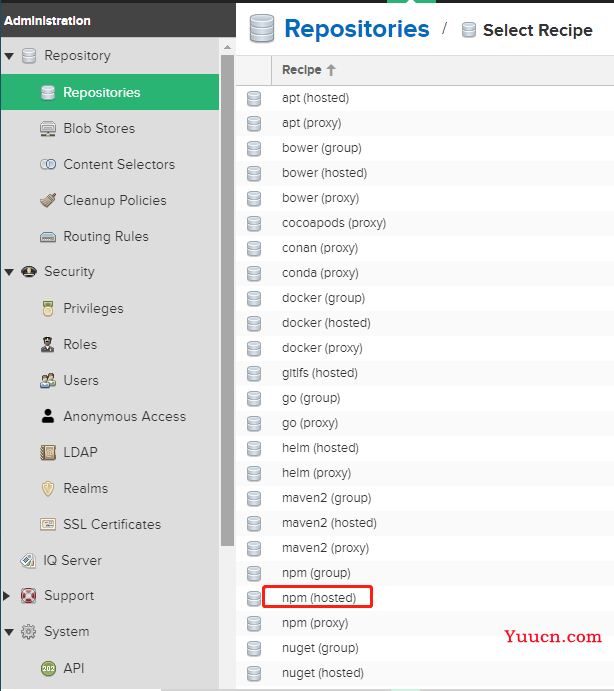Select the conan (proxy) recipe
This screenshot has height=691, width=614.
pyautogui.click(x=320, y=248)
